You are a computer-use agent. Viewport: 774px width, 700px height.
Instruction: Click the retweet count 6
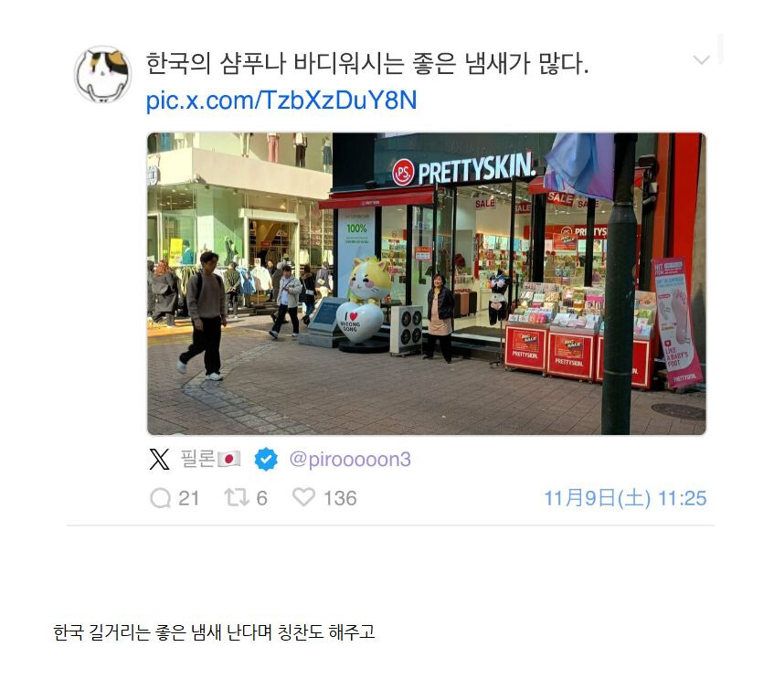tap(261, 499)
